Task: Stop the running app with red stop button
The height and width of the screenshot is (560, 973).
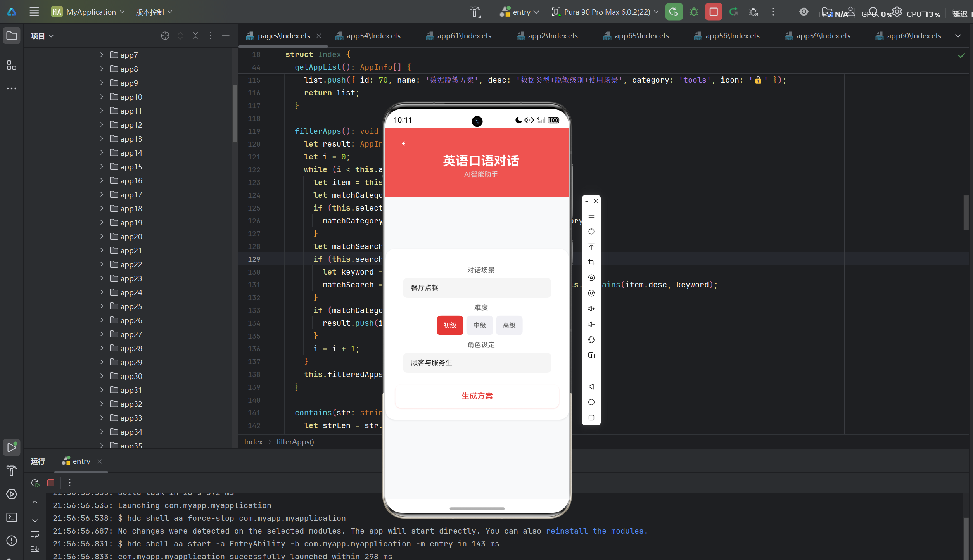Action: click(x=714, y=12)
